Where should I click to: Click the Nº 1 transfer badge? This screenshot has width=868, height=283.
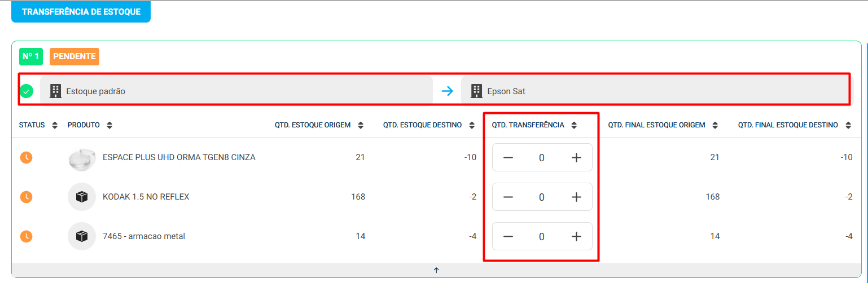click(x=31, y=57)
